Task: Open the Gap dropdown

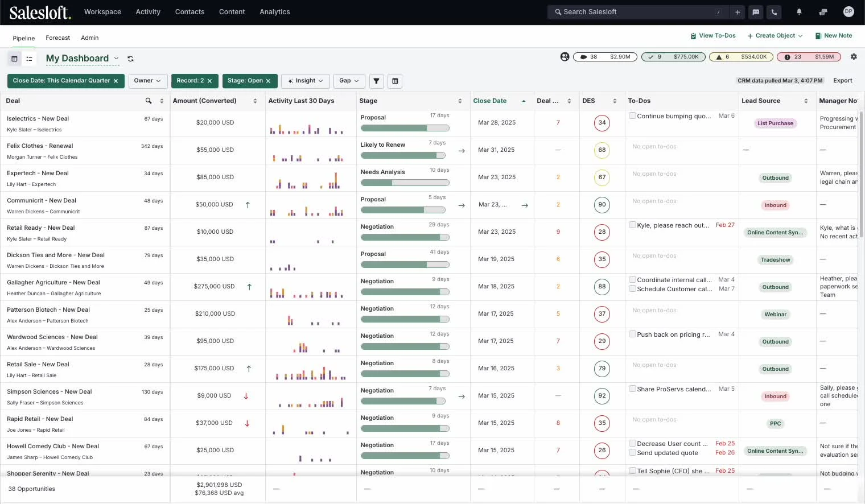Action: [349, 81]
